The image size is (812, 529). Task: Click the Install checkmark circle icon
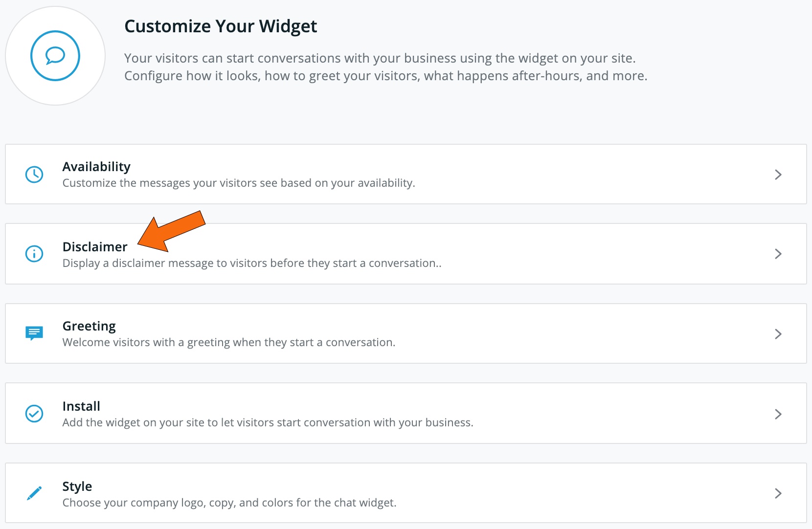pyautogui.click(x=34, y=414)
